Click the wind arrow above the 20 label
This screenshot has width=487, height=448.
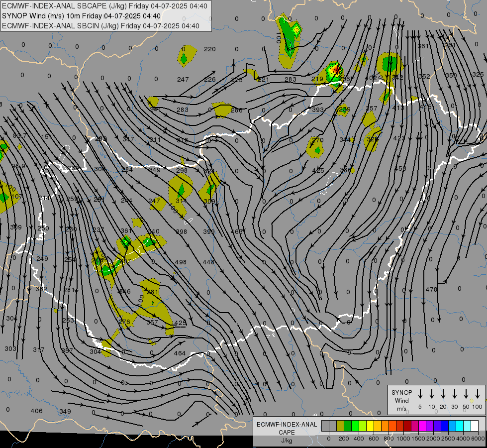coord(443,394)
